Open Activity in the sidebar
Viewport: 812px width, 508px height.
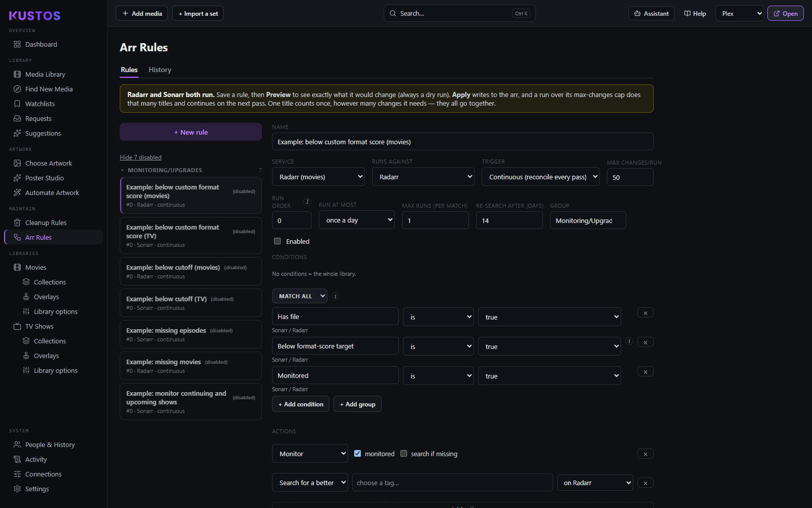pos(36,459)
